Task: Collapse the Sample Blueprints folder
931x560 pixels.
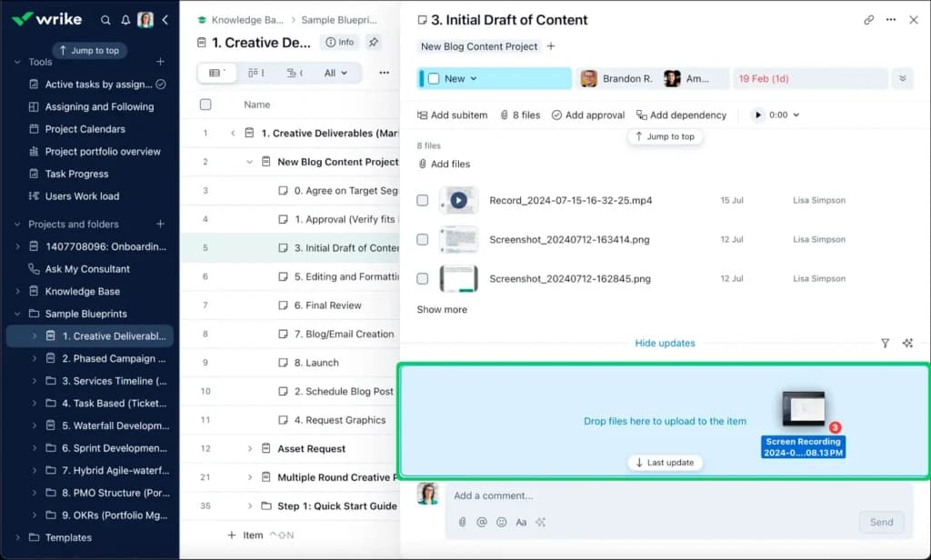Action: pyautogui.click(x=17, y=314)
